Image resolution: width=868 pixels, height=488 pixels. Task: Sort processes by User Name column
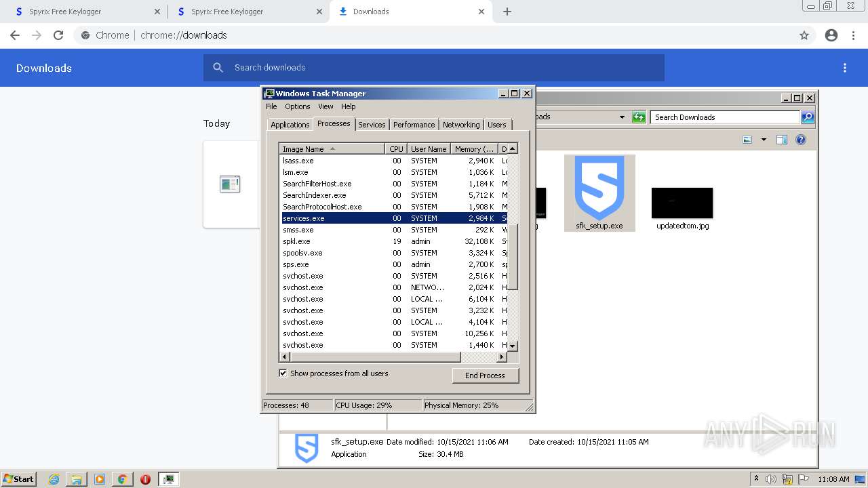(x=429, y=148)
